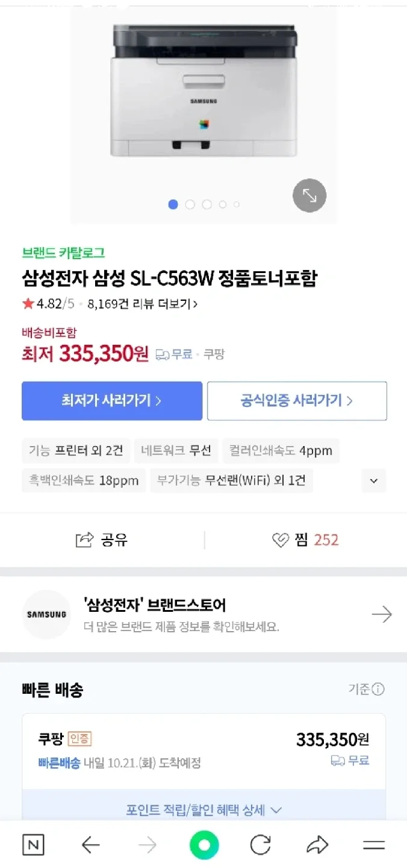Tap the Samsung printer product image
The image size is (407, 868).
pyautogui.click(x=203, y=90)
